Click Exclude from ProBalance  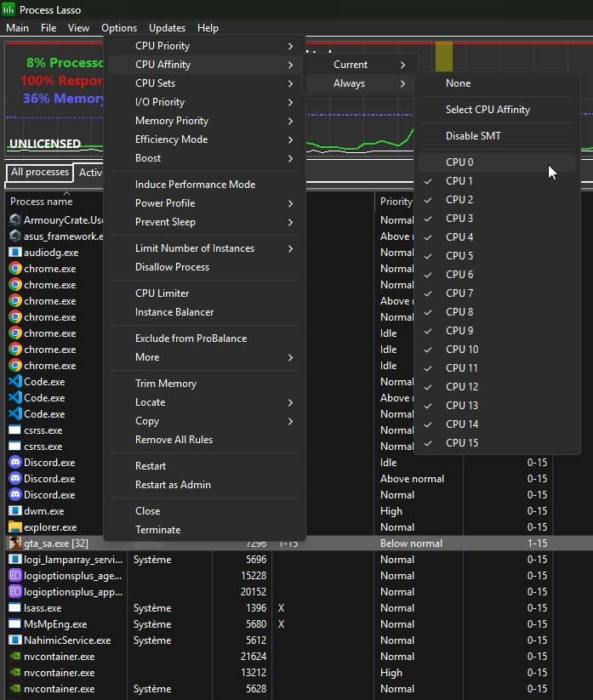204,339
